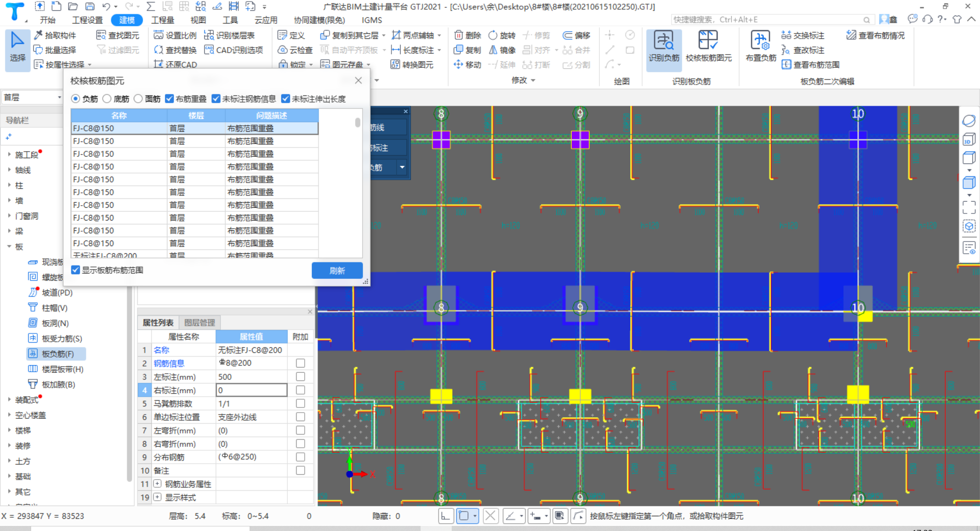This screenshot has width=980, height=531.
Task: Click the 右标注(mm) value field
Action: pos(252,390)
